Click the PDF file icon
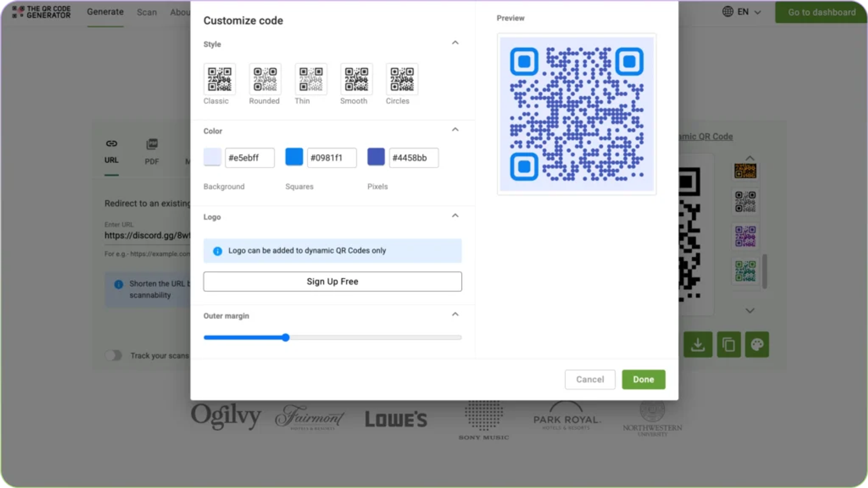Image resolution: width=868 pixels, height=488 pixels. pos(152,144)
